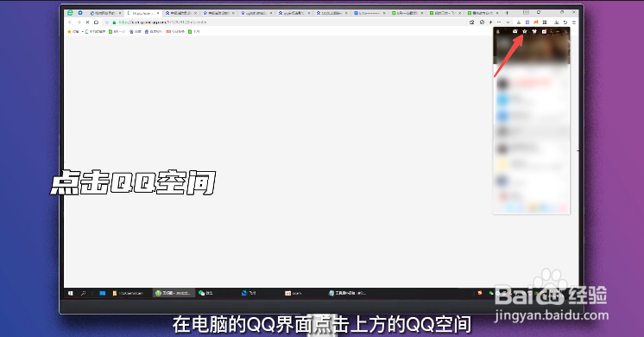Click the green lock icon in address bar

114,22
